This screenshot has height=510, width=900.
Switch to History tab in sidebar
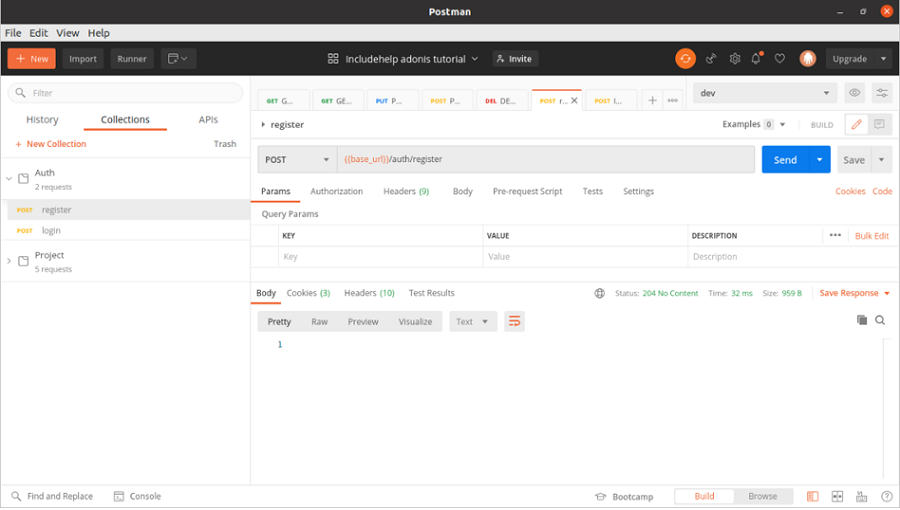[42, 119]
